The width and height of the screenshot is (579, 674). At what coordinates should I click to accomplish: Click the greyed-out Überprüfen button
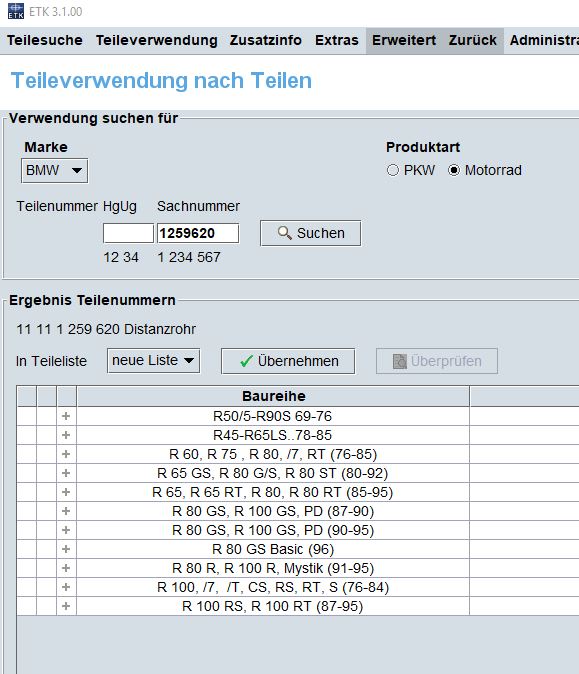tap(437, 361)
